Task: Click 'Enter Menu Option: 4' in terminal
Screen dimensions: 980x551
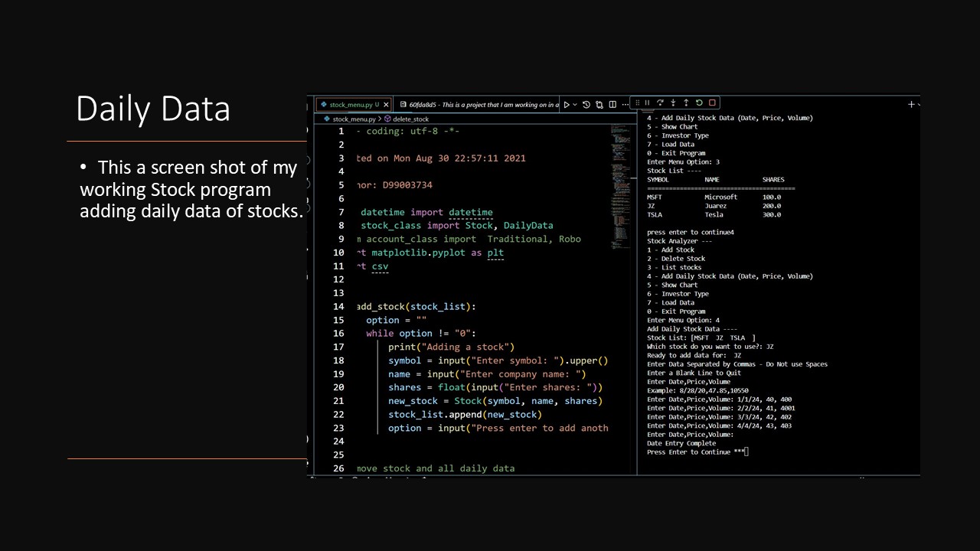Action: pos(683,321)
